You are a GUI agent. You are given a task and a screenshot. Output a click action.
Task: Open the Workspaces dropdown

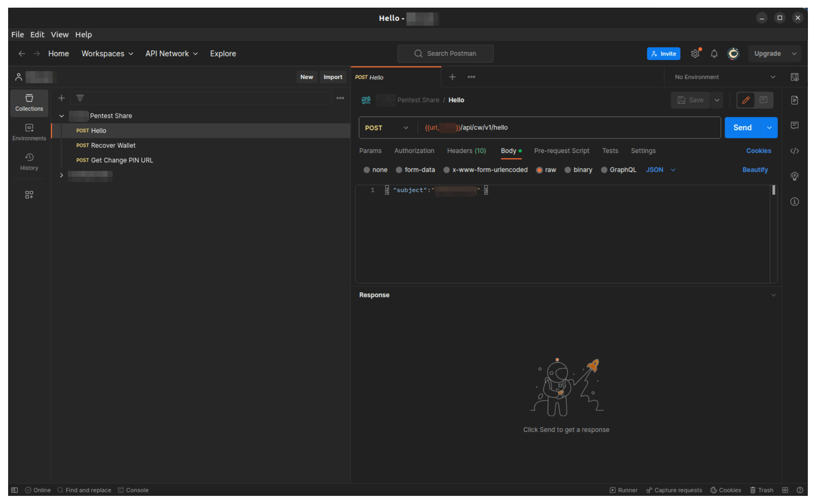coord(107,53)
